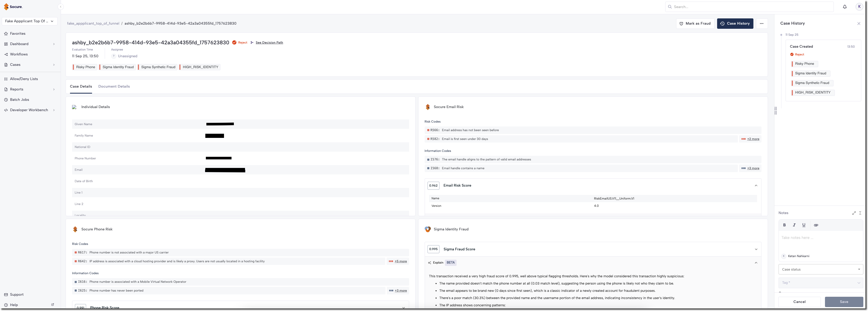Open the See Decision Path link
Screen dimensions: 868x311
(269, 43)
